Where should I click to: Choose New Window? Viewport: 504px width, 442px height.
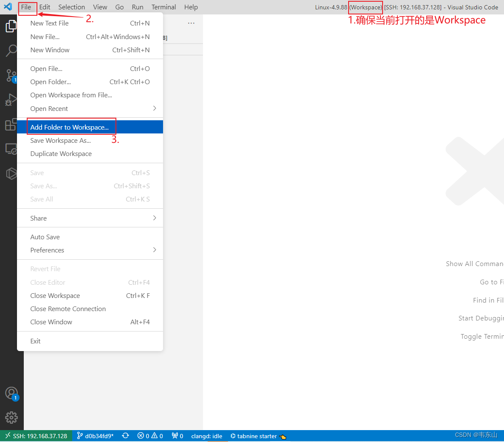click(x=90, y=50)
